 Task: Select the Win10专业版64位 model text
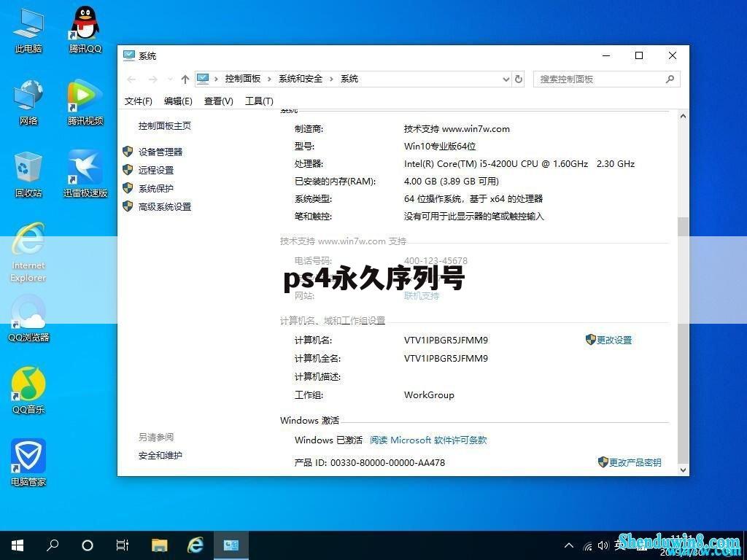[440, 146]
